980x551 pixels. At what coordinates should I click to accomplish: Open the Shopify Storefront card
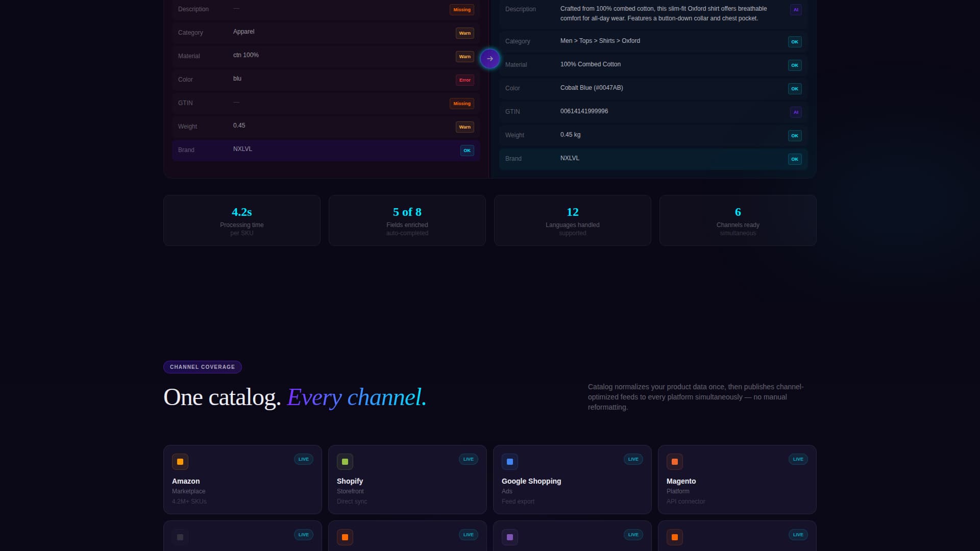pyautogui.click(x=407, y=480)
